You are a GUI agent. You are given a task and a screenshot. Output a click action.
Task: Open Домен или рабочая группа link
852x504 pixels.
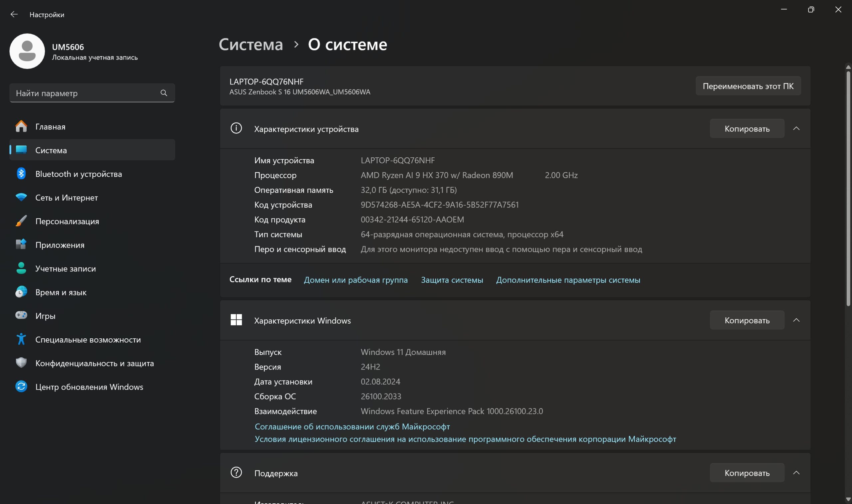[x=356, y=280]
